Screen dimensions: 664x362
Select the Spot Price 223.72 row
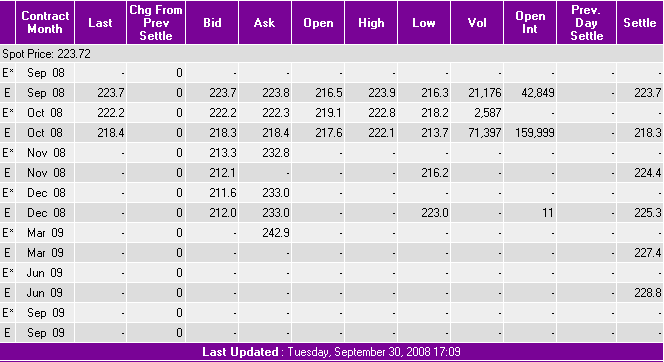pyautogui.click(x=332, y=54)
